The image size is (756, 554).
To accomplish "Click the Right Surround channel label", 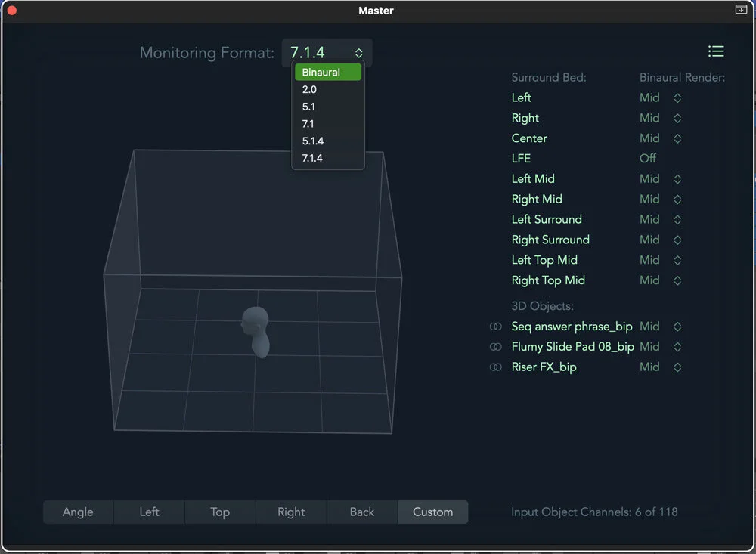I will pos(550,240).
